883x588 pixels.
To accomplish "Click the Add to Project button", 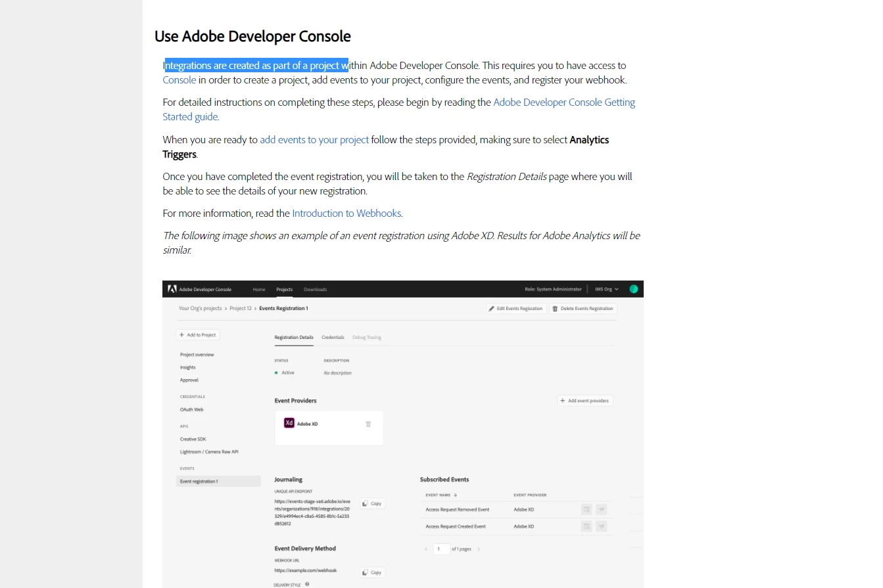I will (198, 335).
